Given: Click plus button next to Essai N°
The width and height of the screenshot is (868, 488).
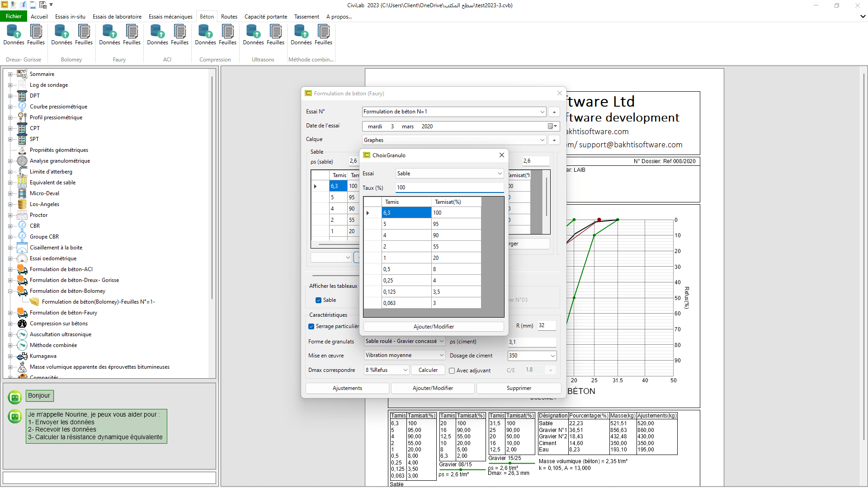Looking at the screenshot, I should pos(554,112).
